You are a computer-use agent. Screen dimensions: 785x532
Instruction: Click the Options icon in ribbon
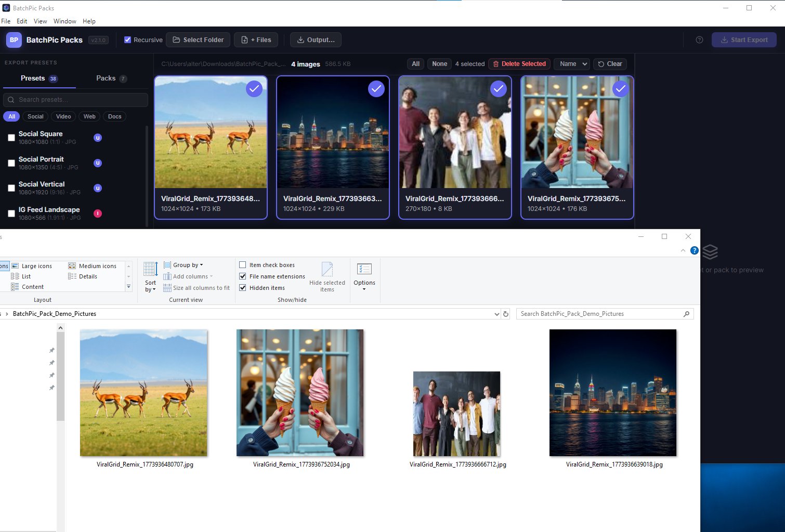pos(364,269)
